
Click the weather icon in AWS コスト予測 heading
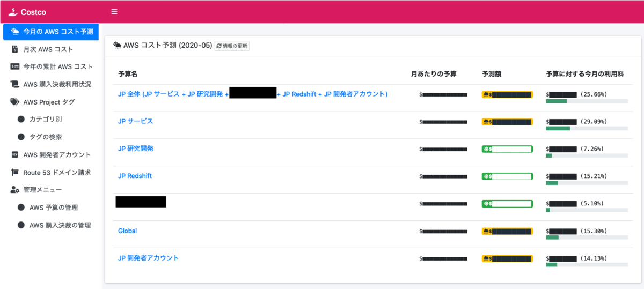point(117,46)
